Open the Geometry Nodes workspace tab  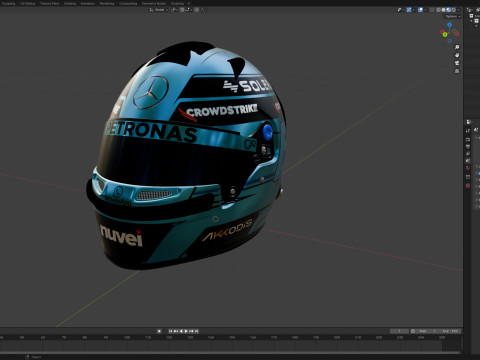[x=154, y=4]
